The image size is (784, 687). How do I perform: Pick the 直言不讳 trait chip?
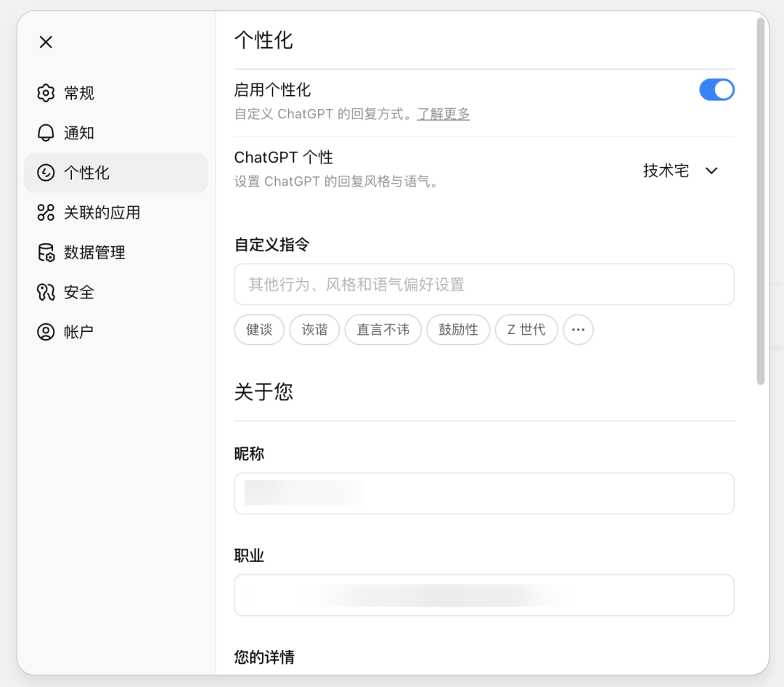click(383, 330)
